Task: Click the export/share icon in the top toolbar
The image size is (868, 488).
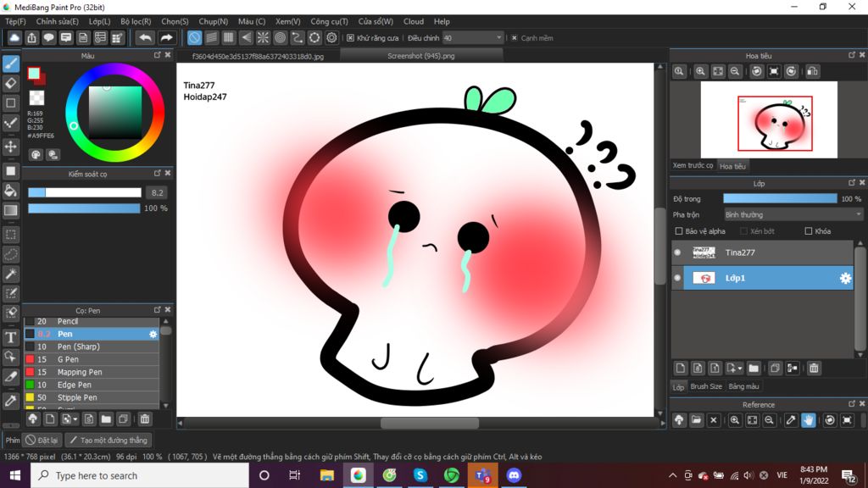Action: click(31, 37)
